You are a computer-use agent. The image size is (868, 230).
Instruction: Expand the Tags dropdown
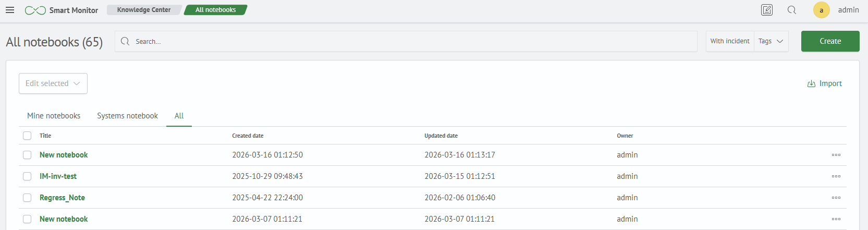[771, 41]
